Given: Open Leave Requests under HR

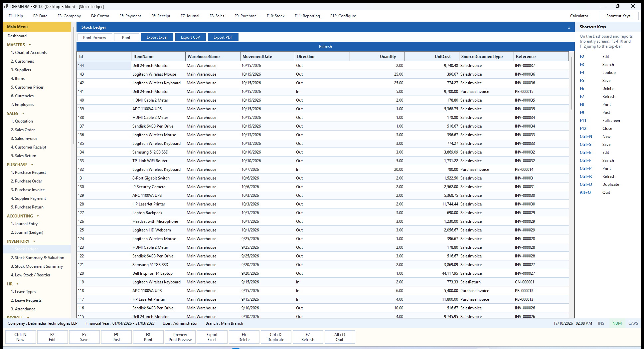Looking at the screenshot, I should [26, 300].
